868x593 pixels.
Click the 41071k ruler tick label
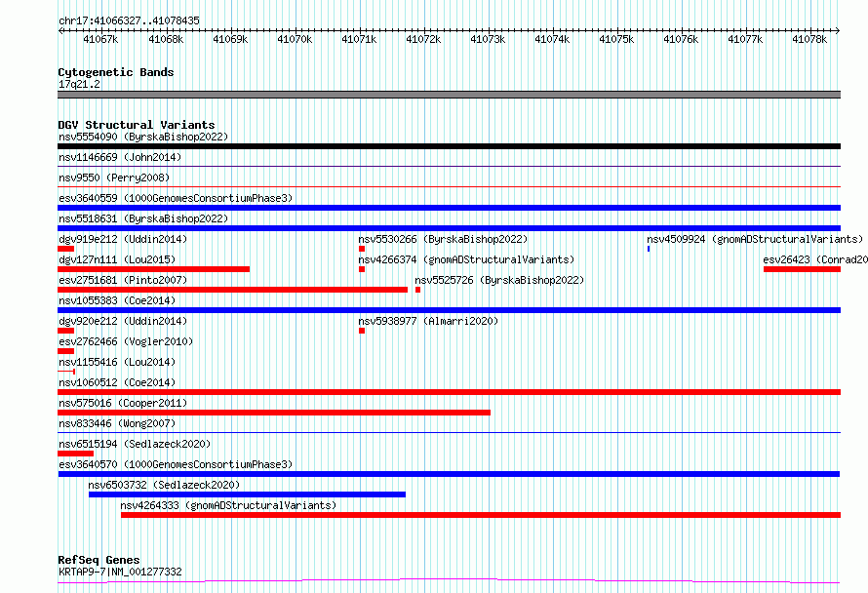pos(359,39)
